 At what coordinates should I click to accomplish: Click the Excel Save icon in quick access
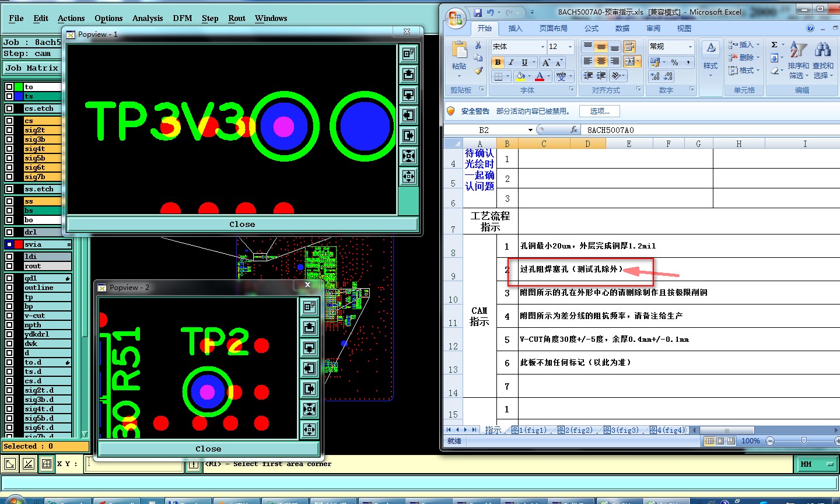[x=478, y=12]
